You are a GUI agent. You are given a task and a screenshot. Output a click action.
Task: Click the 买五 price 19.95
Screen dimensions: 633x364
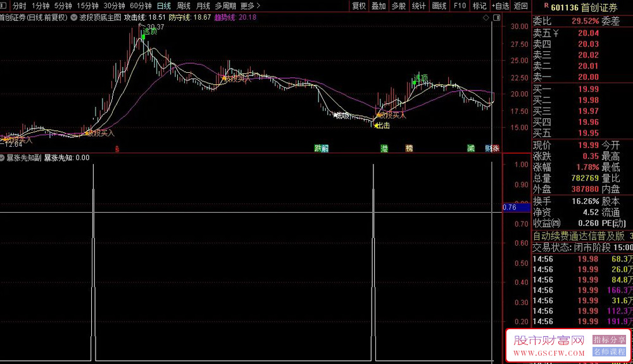click(588, 133)
